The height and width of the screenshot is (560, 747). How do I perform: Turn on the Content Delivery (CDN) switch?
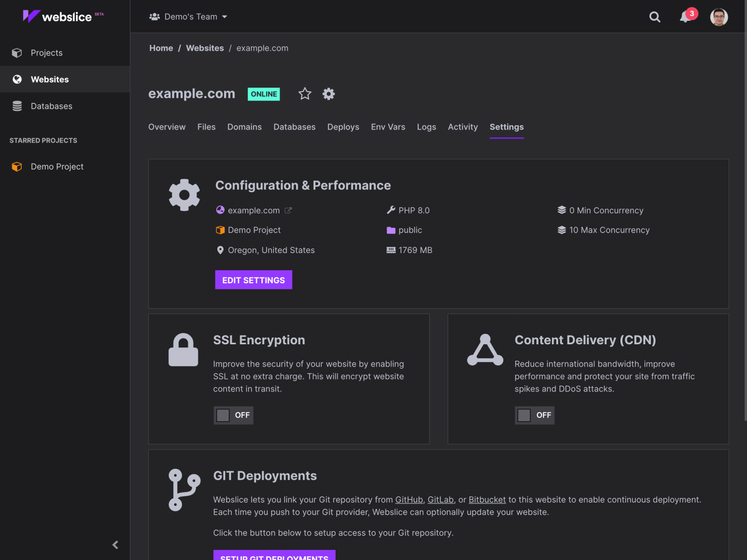click(534, 415)
